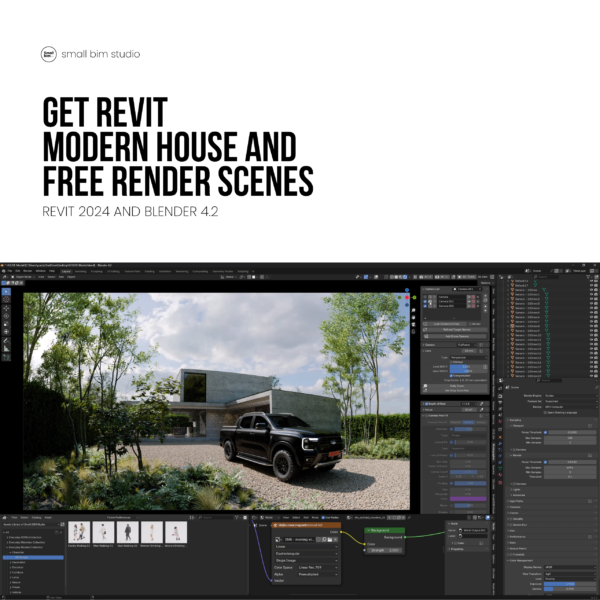Select the first person thumbnail in asset browser
The image size is (600, 600).
(x=78, y=531)
